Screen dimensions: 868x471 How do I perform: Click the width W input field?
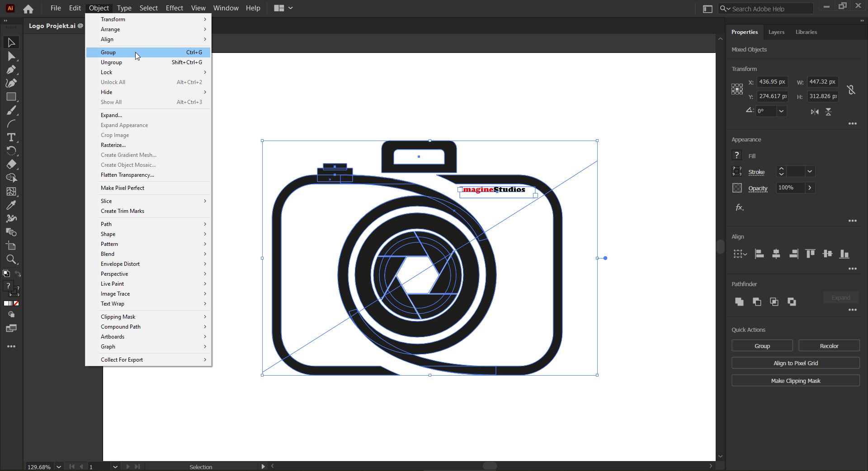(x=822, y=82)
